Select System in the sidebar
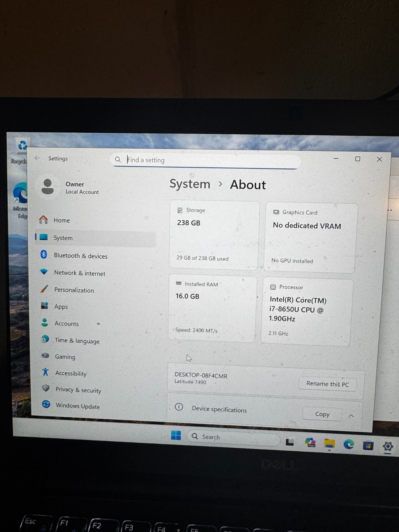 95,238
